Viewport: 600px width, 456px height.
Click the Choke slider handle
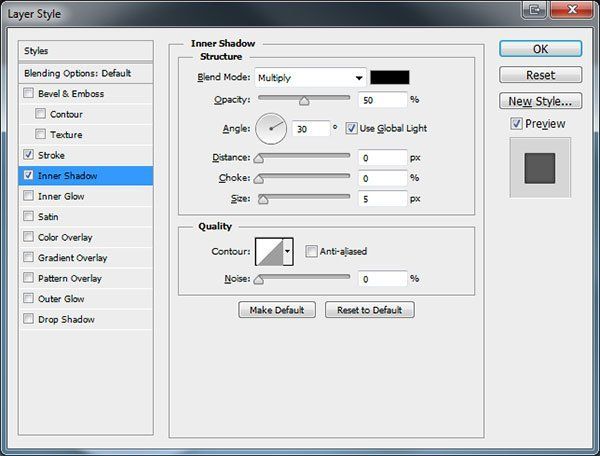(x=259, y=179)
